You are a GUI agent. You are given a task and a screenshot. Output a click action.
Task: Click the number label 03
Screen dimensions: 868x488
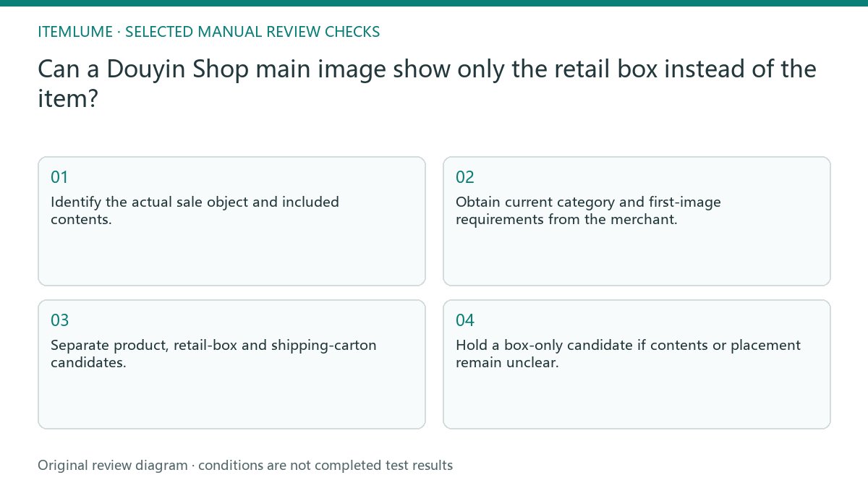point(60,320)
